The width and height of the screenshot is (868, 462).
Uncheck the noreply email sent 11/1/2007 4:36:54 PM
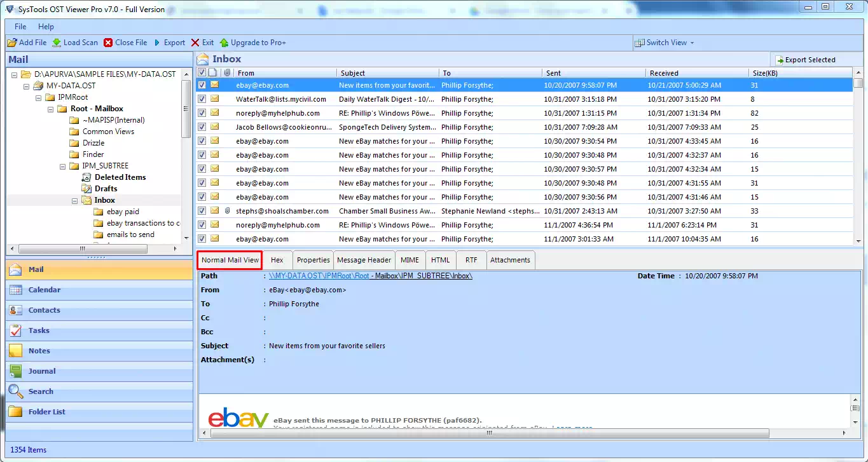tap(202, 225)
